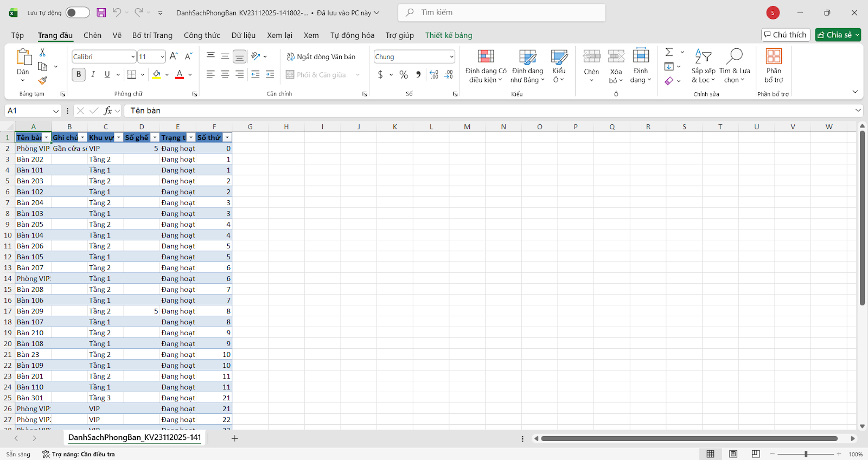The width and height of the screenshot is (868, 460).
Task: Click the percent style icon
Action: click(404, 74)
